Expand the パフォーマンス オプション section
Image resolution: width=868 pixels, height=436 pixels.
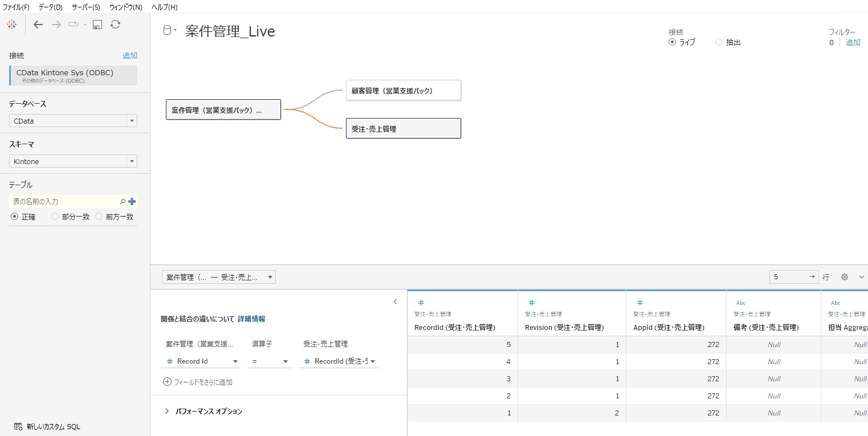pos(203,411)
